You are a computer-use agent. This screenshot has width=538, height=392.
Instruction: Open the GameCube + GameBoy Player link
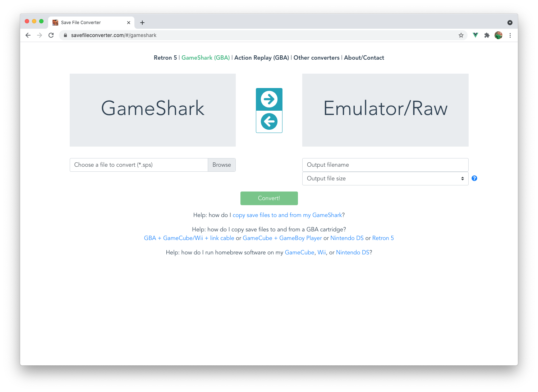coord(282,238)
